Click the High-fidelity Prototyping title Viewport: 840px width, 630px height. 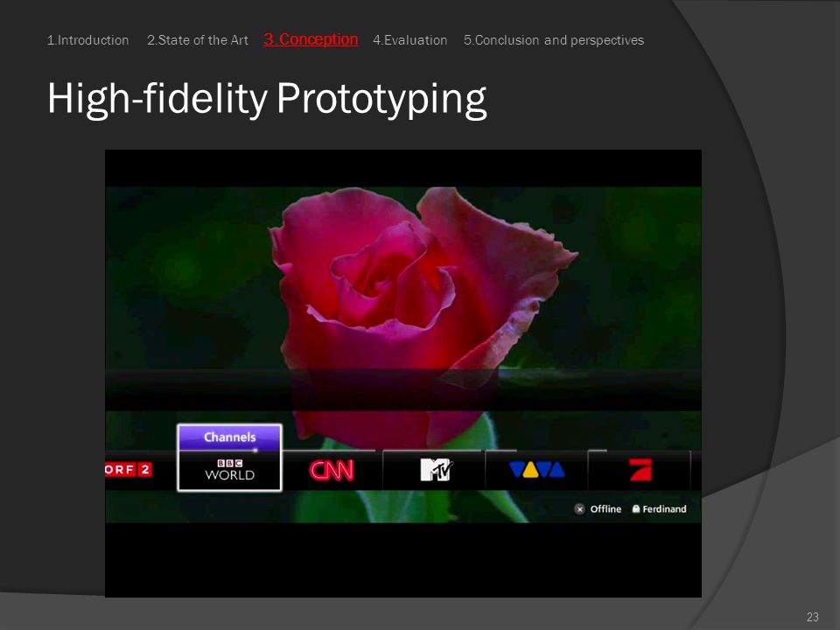point(267,99)
